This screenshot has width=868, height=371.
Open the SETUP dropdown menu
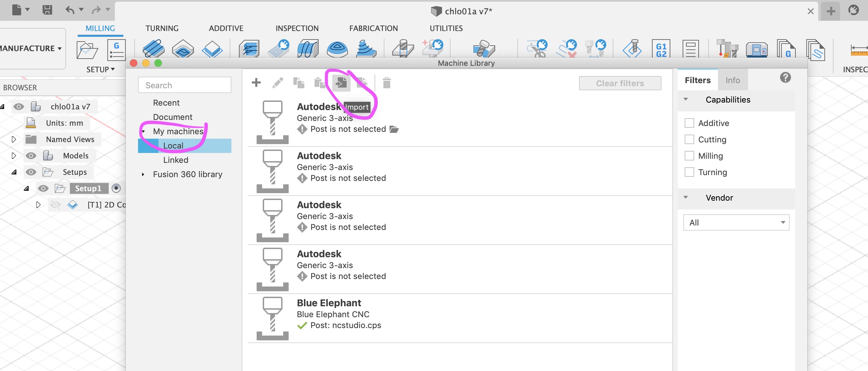(x=100, y=69)
